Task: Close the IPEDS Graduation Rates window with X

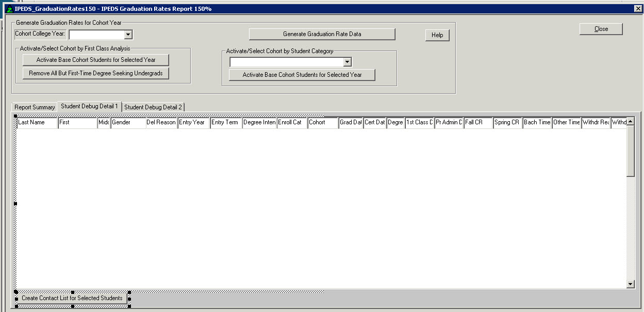Action: click(638, 9)
